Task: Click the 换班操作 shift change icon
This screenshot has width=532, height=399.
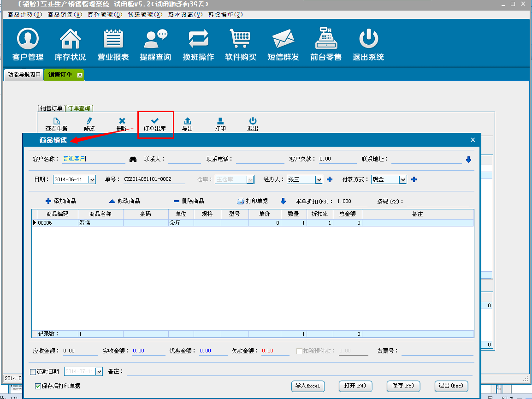Action: pyautogui.click(x=198, y=45)
